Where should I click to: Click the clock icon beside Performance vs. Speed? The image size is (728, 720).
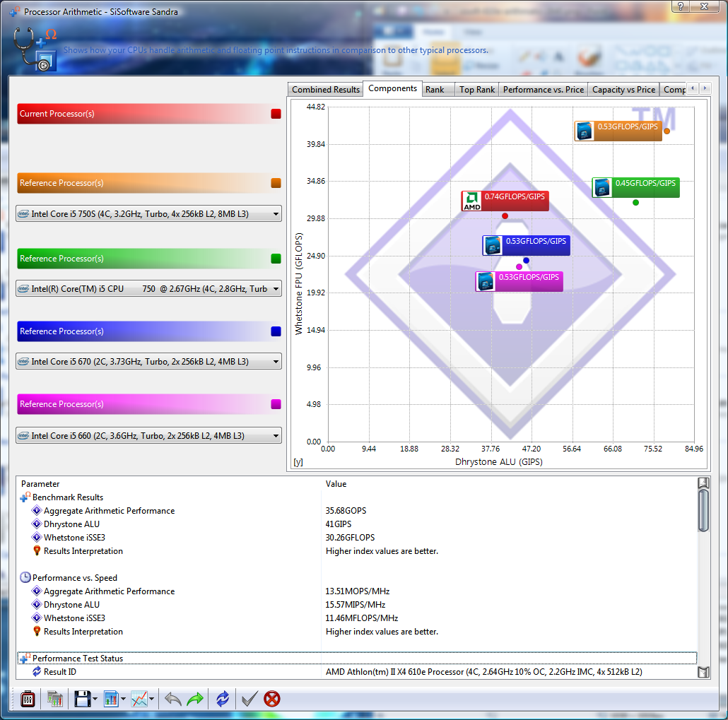pos(25,577)
